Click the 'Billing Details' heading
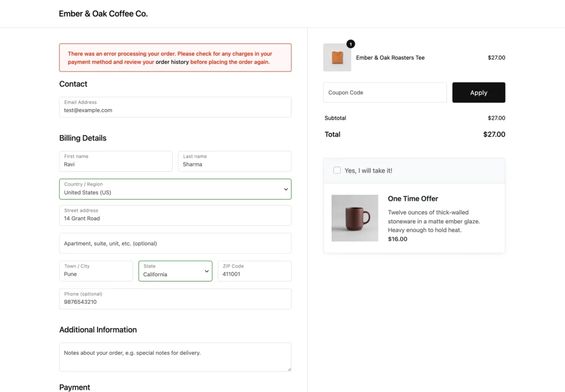Image resolution: width=565 pixels, height=392 pixels. 83,138
